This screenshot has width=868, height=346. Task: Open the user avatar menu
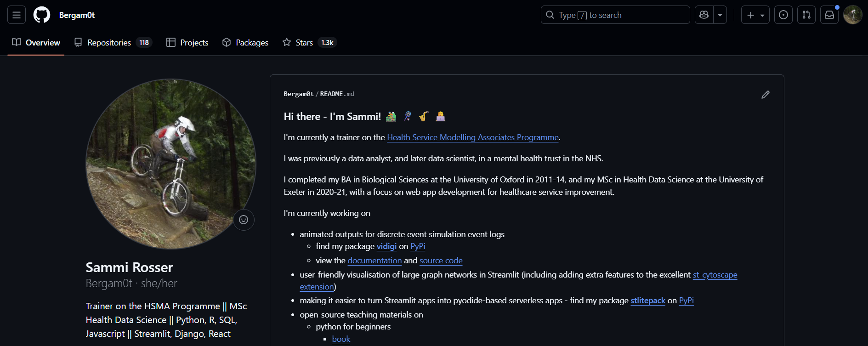(x=852, y=15)
